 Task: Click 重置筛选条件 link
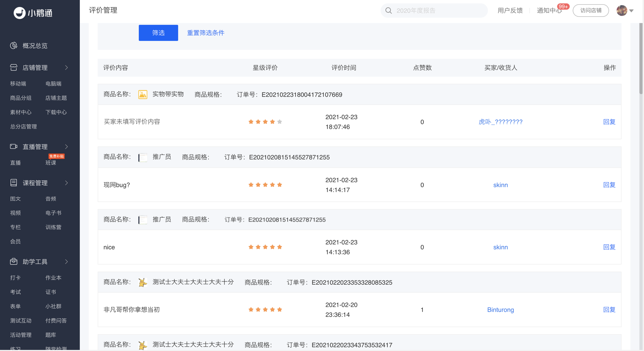[206, 33]
